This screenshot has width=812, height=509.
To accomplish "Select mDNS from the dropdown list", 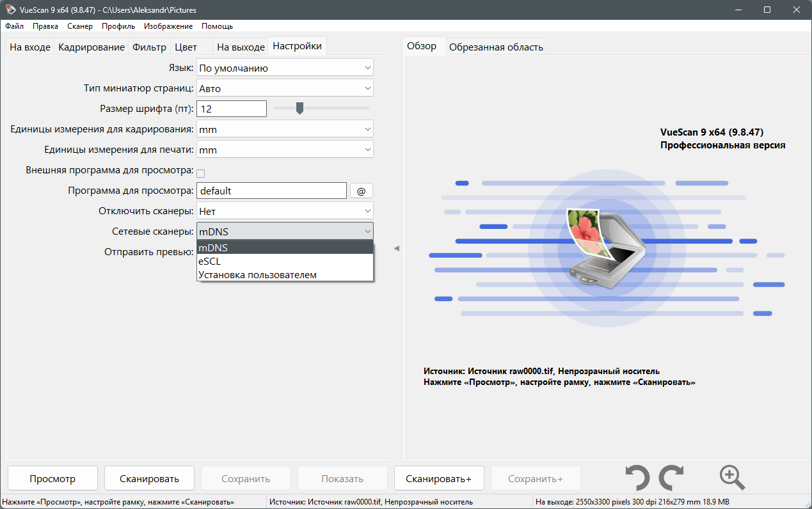I will click(x=285, y=247).
